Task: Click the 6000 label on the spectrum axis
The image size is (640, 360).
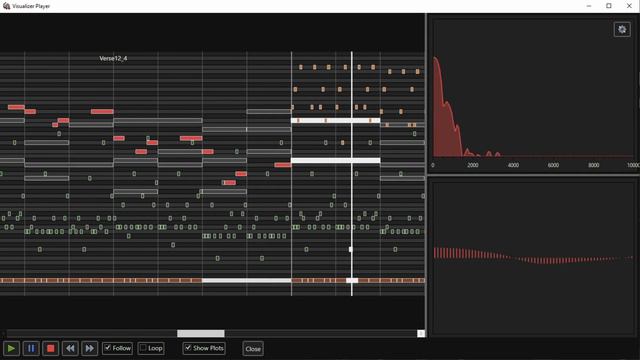Action: pyautogui.click(x=553, y=165)
